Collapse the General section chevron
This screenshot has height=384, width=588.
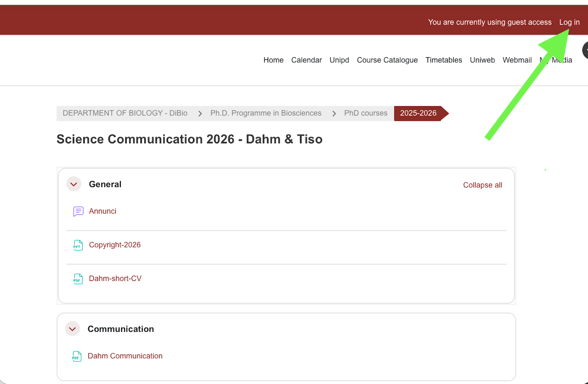point(74,184)
